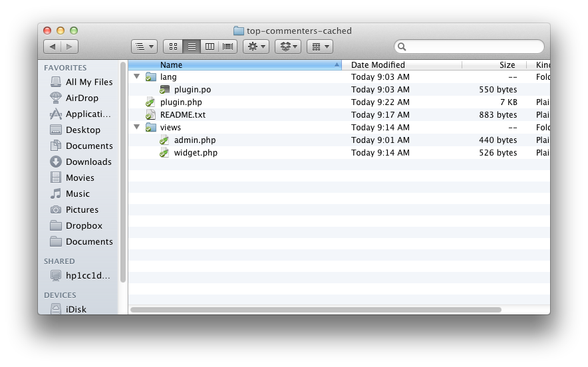This screenshot has height=367, width=588.
Task: Go forward with the right arrow button
Action: point(69,47)
